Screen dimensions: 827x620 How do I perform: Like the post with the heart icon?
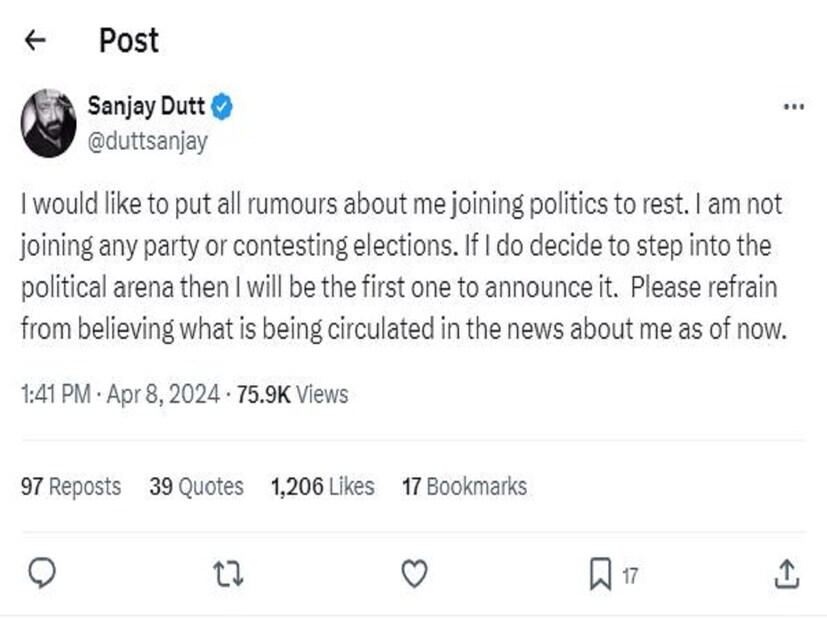[414, 573]
